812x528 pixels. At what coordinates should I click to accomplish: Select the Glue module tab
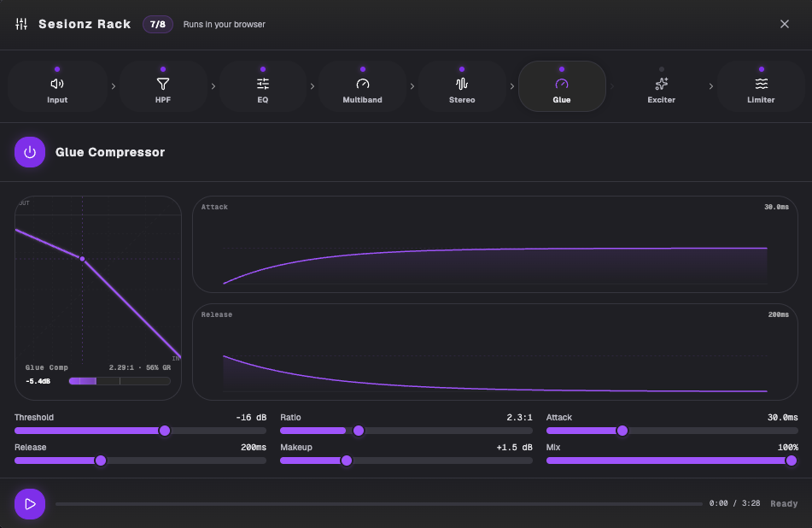562,86
